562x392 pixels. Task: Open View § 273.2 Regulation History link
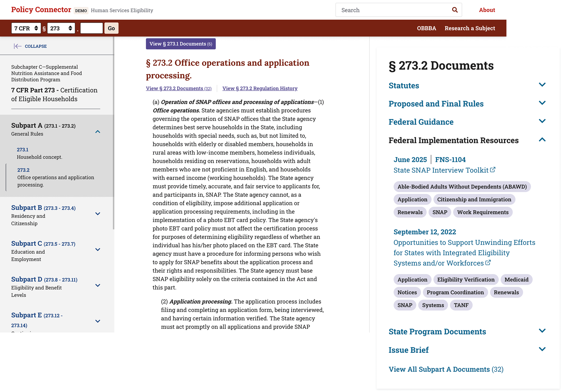pyautogui.click(x=260, y=88)
